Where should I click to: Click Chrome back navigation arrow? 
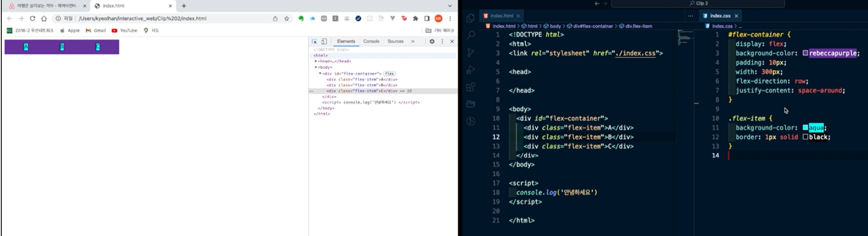click(x=10, y=19)
